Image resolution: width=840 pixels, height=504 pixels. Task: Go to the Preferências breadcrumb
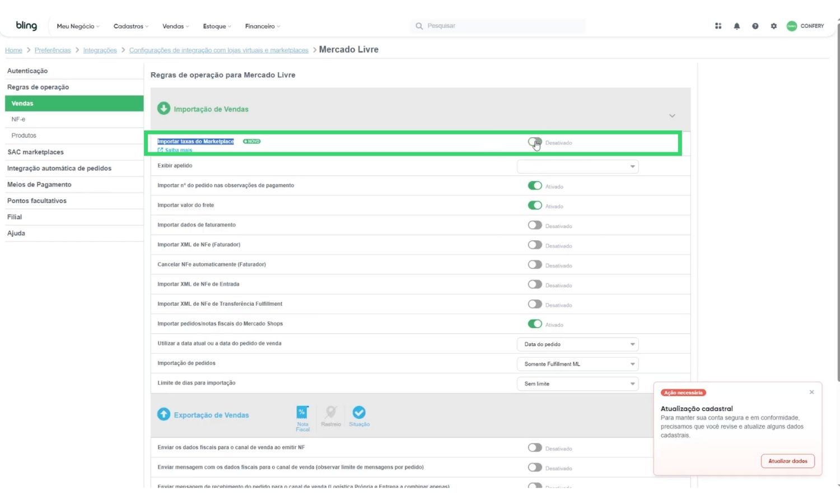(x=53, y=50)
